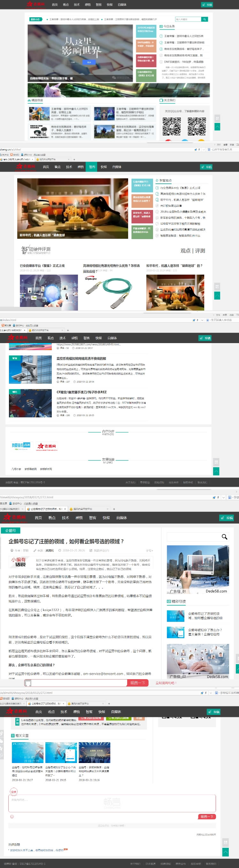This screenshot has height=868, width=239.
Task: Select the highlighted green 智客 nav tab
Action: click(x=92, y=167)
